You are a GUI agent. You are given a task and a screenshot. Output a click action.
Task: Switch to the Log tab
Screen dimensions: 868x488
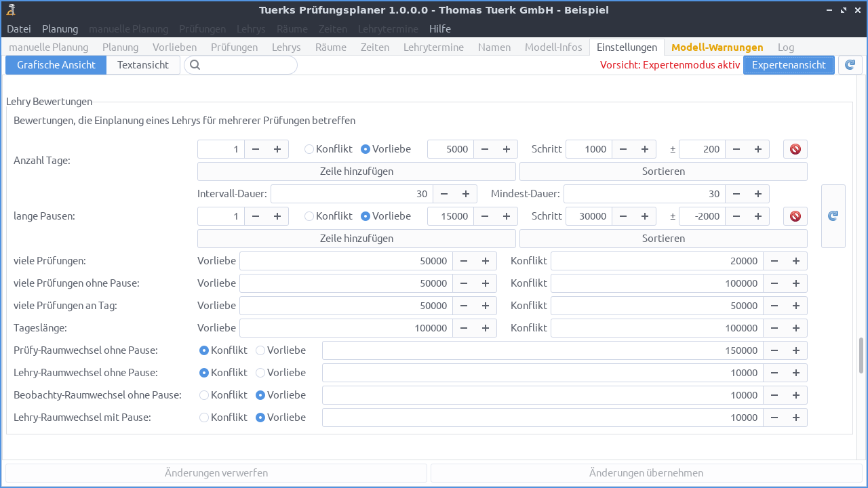pyautogui.click(x=785, y=47)
